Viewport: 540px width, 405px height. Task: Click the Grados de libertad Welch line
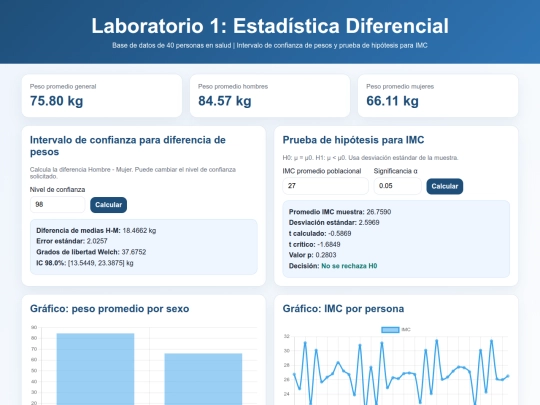(91, 252)
